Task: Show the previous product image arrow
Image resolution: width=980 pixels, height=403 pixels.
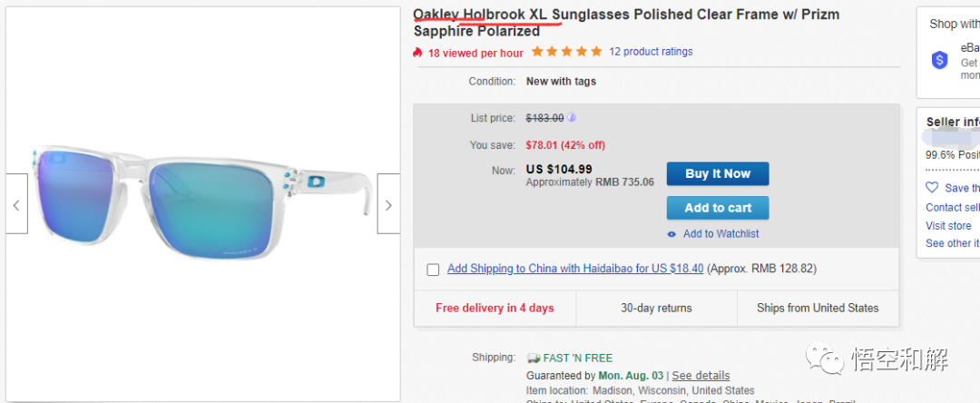Action: [x=16, y=203]
